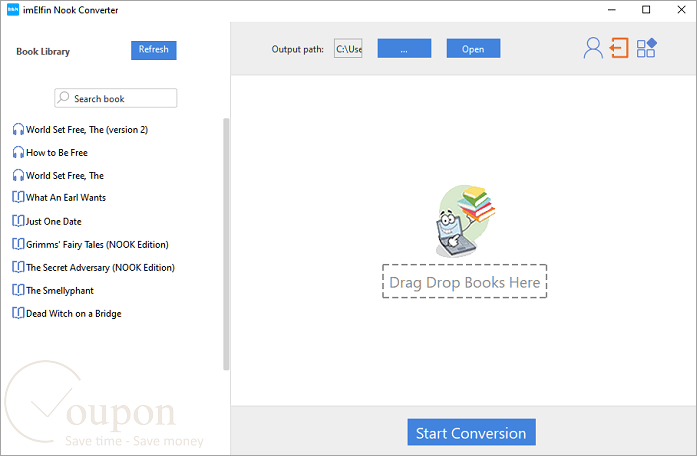Click the headphone icon beside How to Be Free
Screen dimensions: 697x456
(18, 152)
